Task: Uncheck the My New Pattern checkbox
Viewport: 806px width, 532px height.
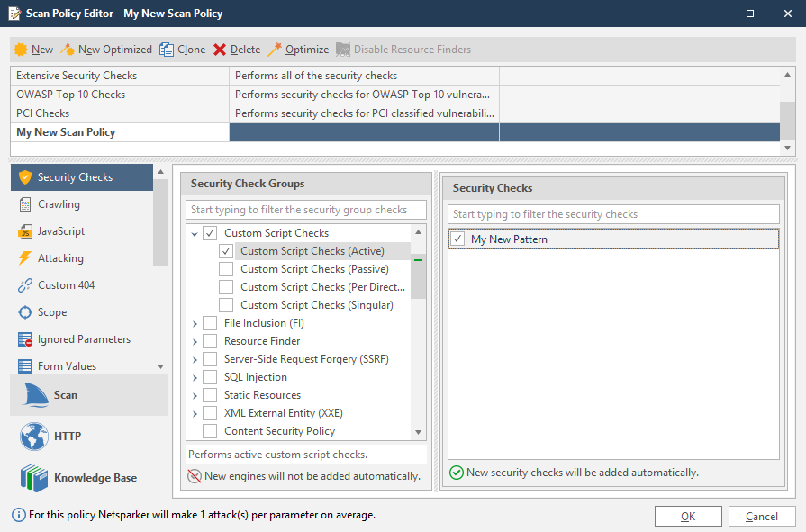Action: point(458,239)
